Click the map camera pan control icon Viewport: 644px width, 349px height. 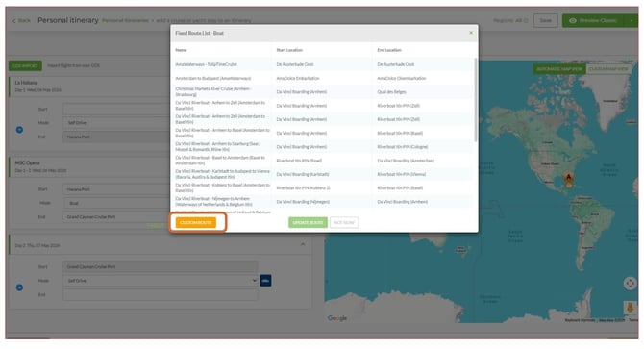point(630,284)
